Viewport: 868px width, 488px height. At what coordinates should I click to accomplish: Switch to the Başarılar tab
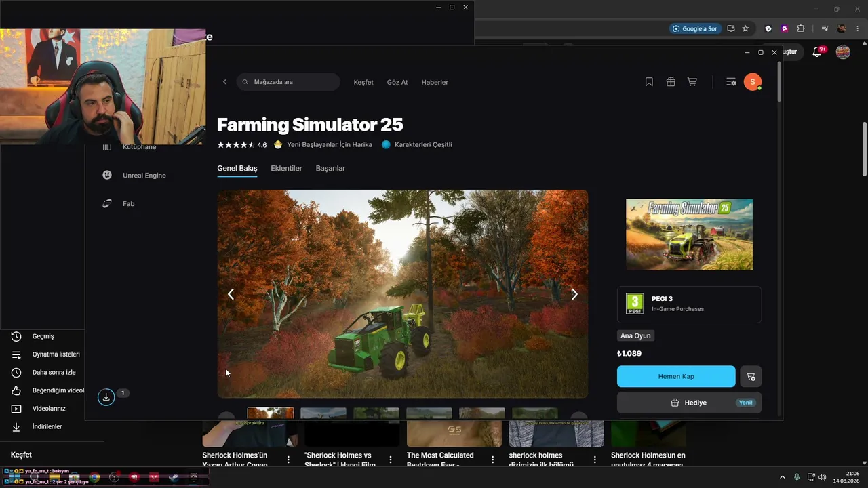click(x=330, y=168)
